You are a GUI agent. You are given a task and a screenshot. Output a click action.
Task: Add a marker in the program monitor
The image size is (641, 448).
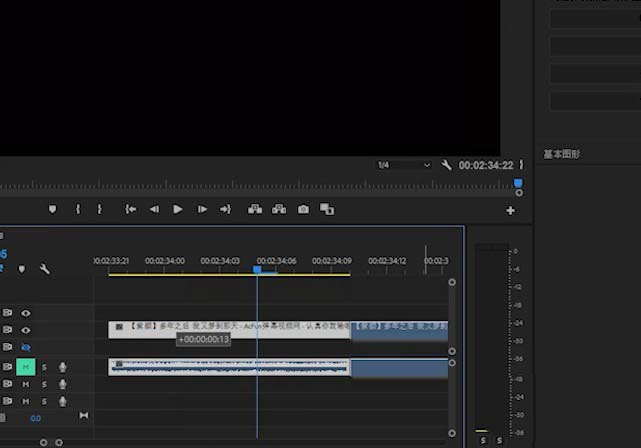52,209
